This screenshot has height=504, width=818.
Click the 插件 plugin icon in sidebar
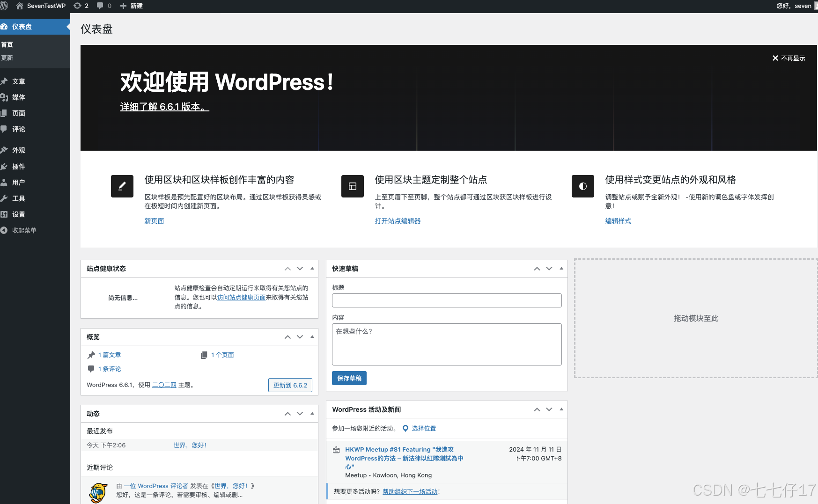pos(4,167)
